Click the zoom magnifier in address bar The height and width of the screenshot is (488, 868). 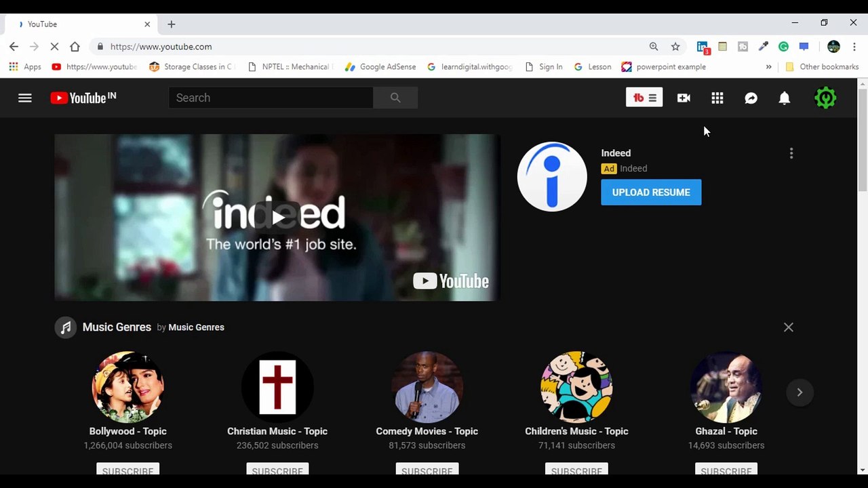tap(654, 47)
